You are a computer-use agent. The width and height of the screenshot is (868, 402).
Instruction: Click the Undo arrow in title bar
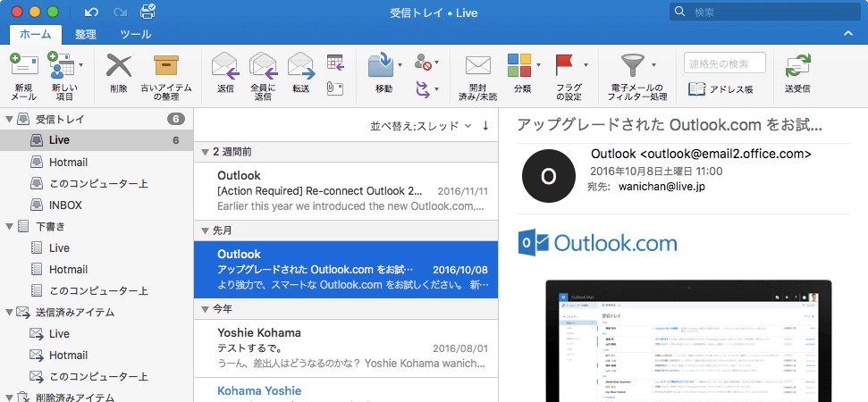(91, 12)
